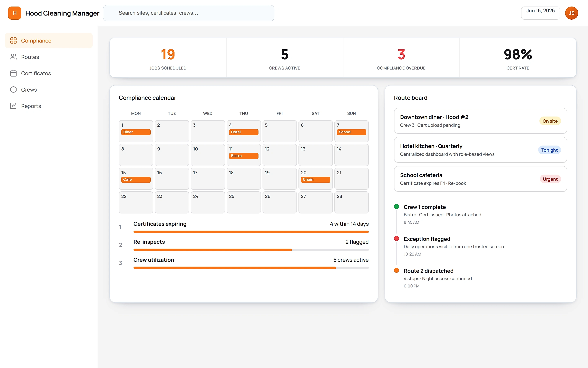Screen dimensions: 588x368
Task: Click the Routes people icon
Action: [x=13, y=57]
